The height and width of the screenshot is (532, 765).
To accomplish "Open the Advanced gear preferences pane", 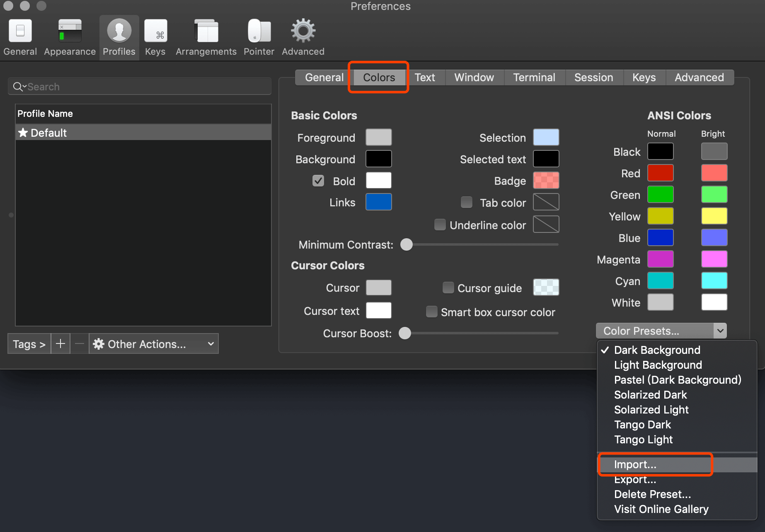I will coord(303,37).
